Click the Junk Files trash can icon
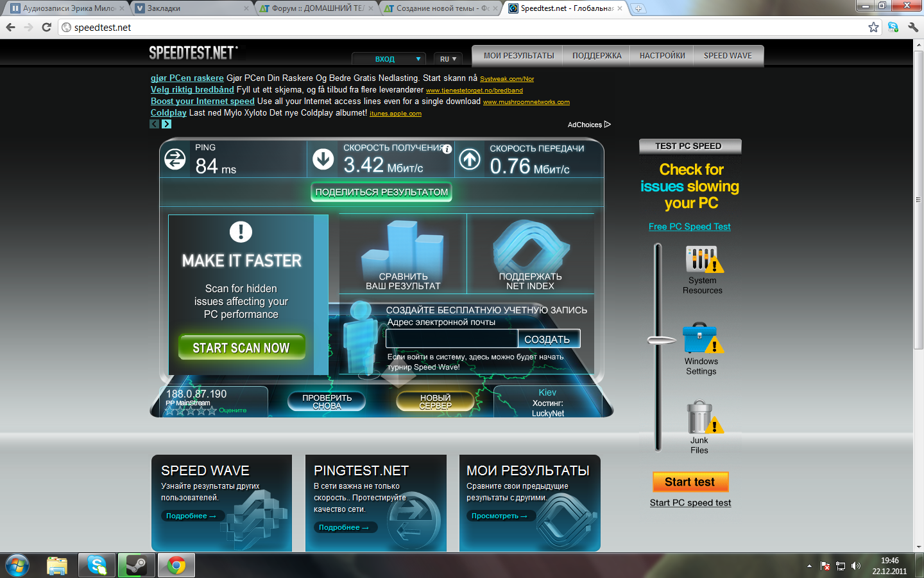Image resolution: width=924 pixels, height=578 pixels. point(704,418)
